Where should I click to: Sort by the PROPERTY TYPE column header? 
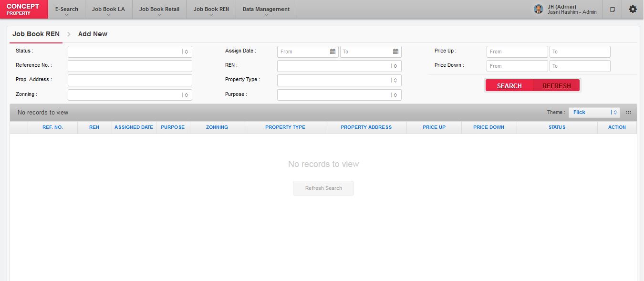tap(285, 127)
